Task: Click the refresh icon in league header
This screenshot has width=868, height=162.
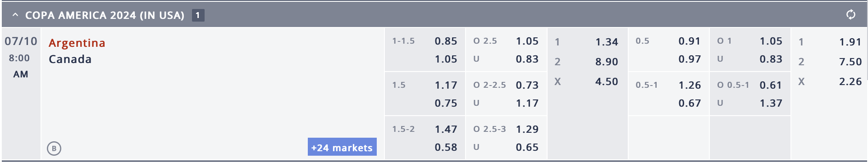Action: (850, 15)
